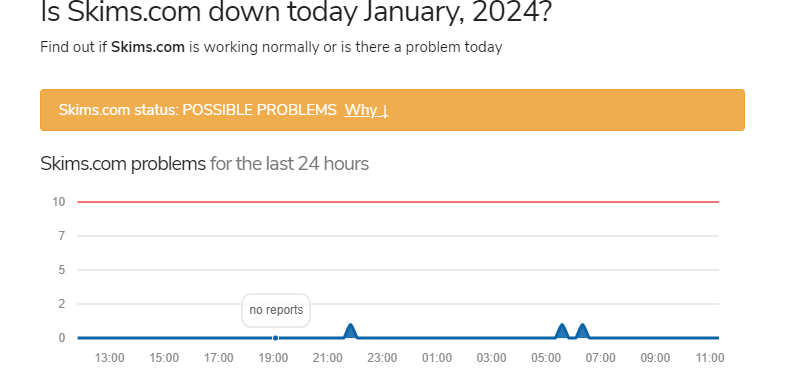Select the 17:00 axis label

[x=218, y=358]
